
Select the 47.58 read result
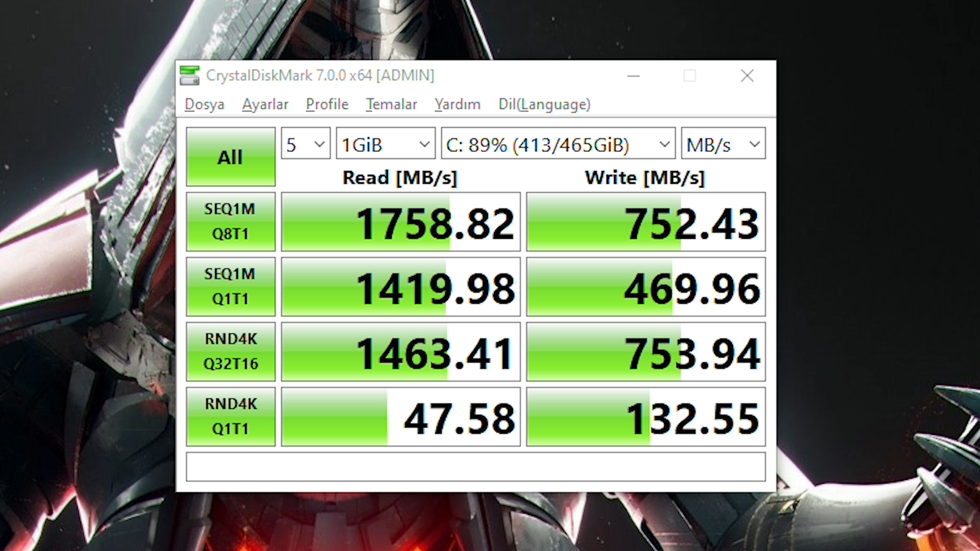[x=401, y=417]
